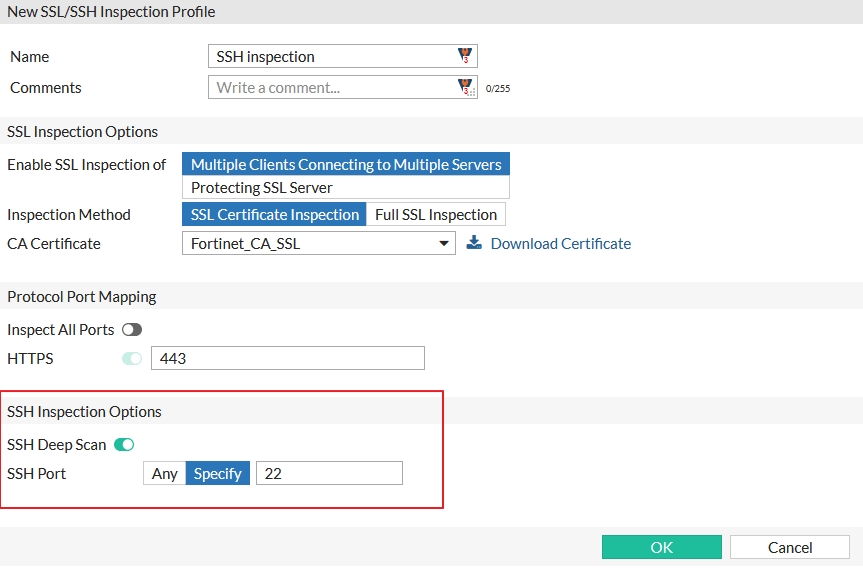Disable the SSH Deep Scan toggle
The width and height of the screenshot is (863, 573).
coord(124,444)
